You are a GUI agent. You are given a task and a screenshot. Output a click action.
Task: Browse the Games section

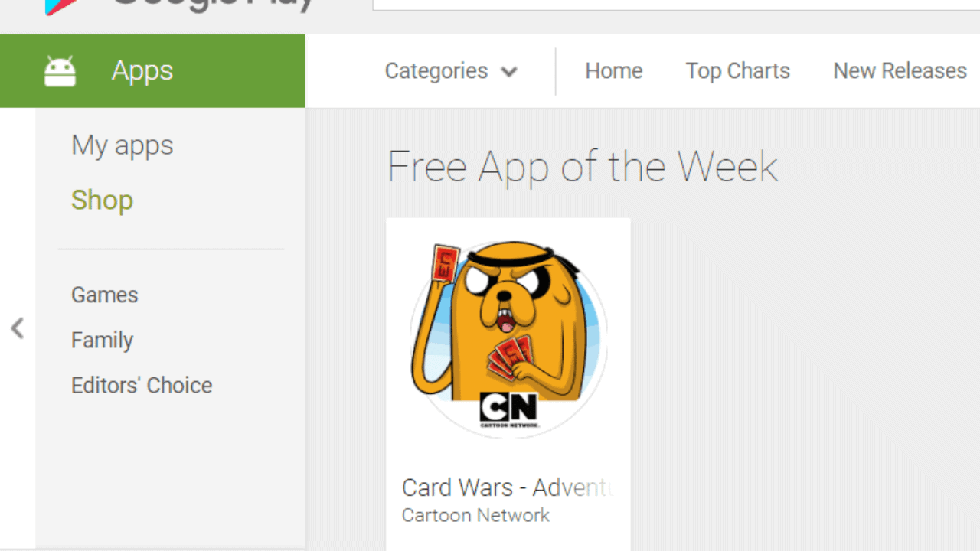(105, 295)
